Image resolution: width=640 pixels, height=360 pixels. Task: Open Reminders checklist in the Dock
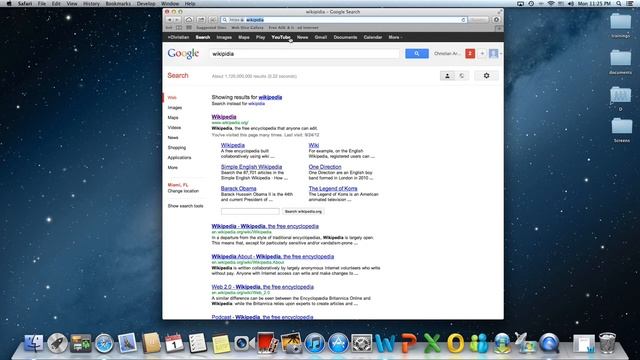click(198, 343)
